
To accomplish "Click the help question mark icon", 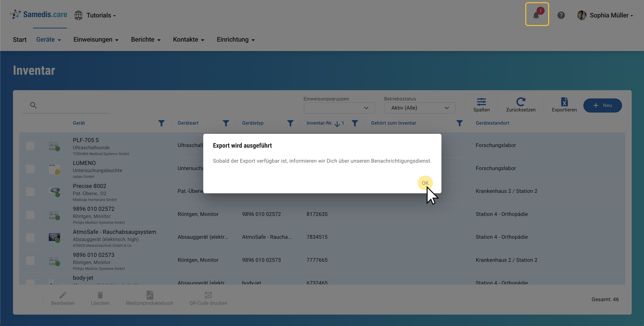I will (x=561, y=15).
